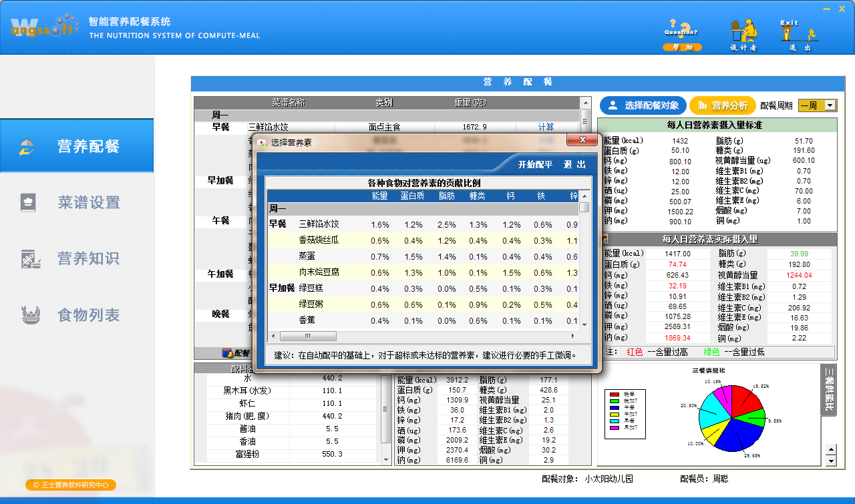Click the dialog table's horizontal scroll right arrow
Screen dimensions: 855x504
(573, 336)
